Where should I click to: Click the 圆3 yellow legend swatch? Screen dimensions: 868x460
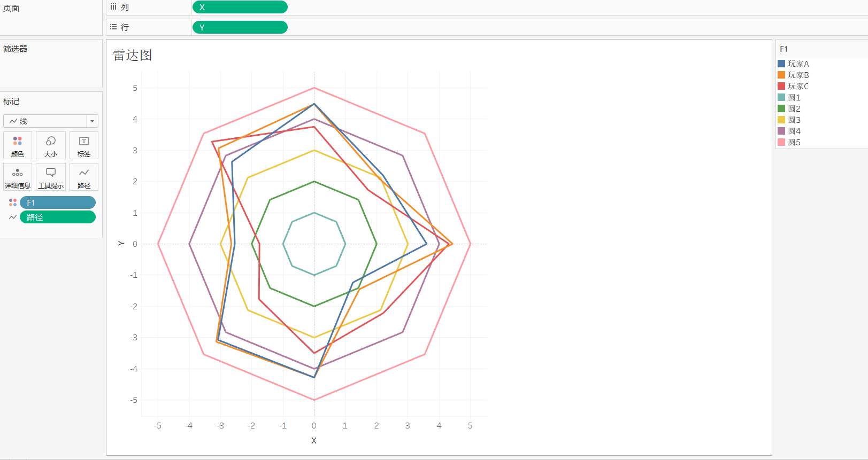[x=781, y=120]
